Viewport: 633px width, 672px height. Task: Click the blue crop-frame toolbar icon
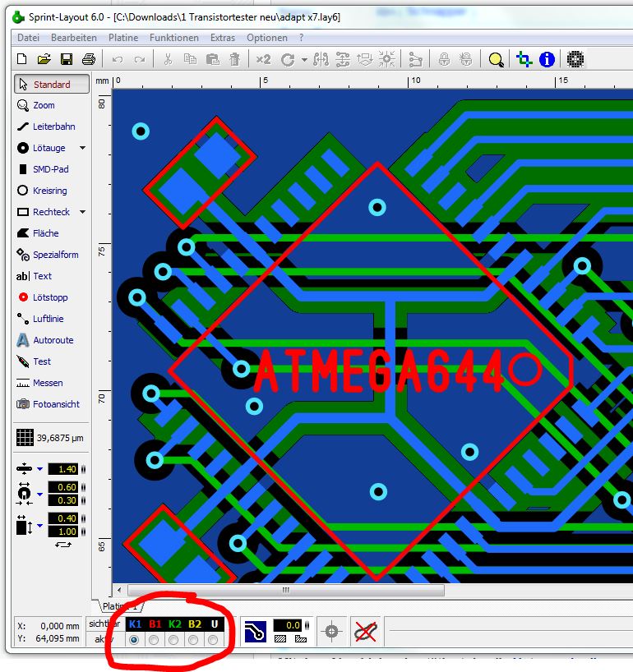pyautogui.click(x=524, y=59)
